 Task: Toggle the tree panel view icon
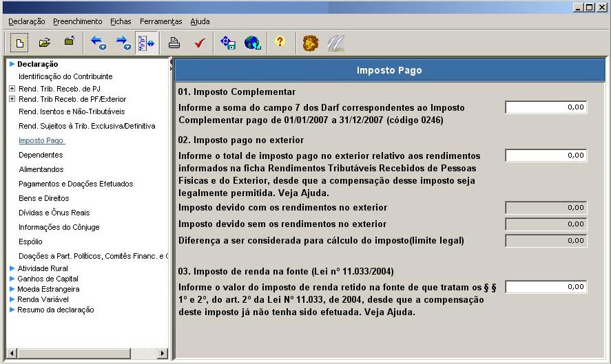[x=146, y=43]
